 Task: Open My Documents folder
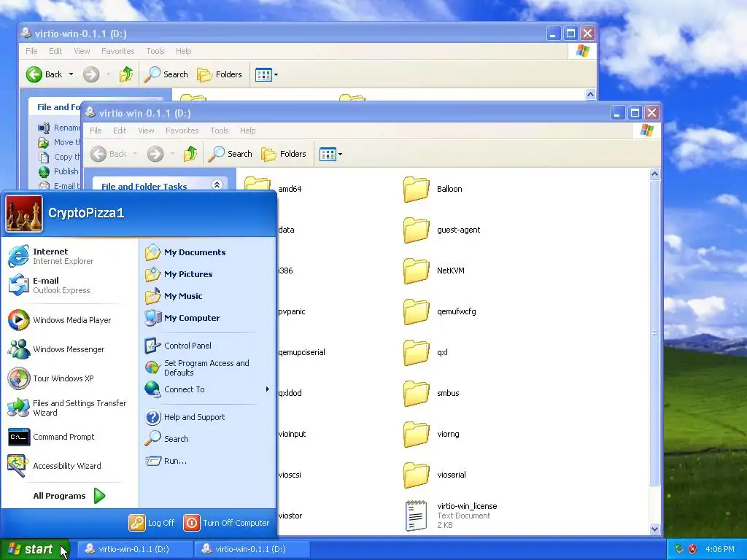(x=186, y=252)
